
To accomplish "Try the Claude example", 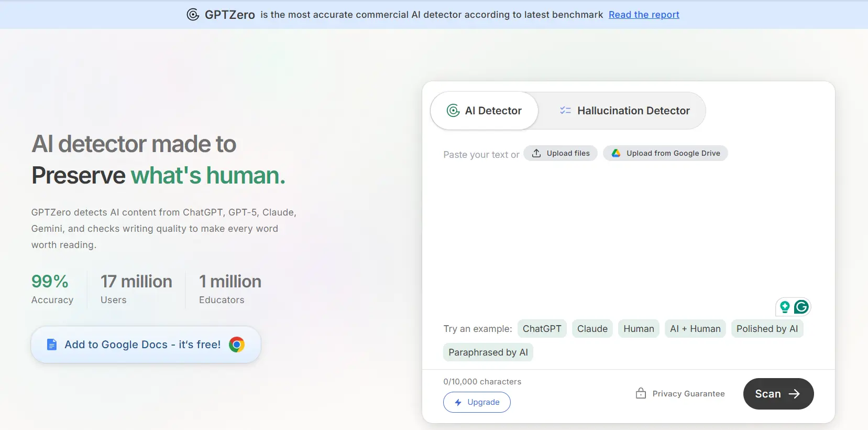I will (x=592, y=329).
